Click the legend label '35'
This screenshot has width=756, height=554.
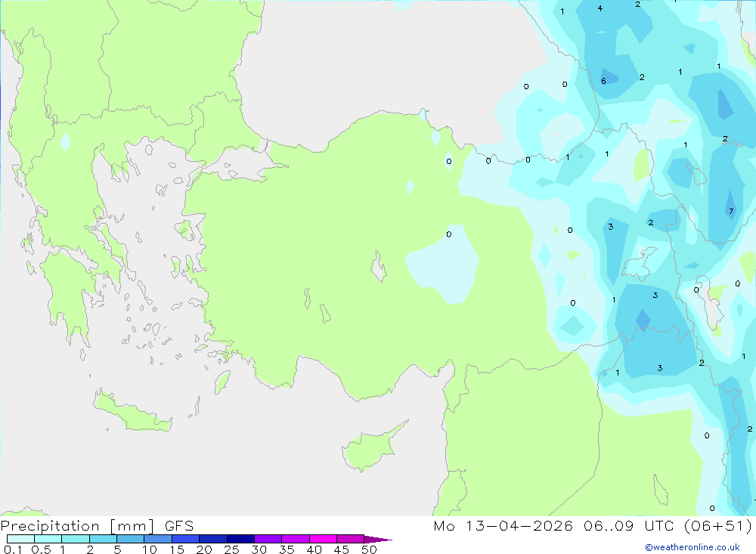tap(287, 549)
